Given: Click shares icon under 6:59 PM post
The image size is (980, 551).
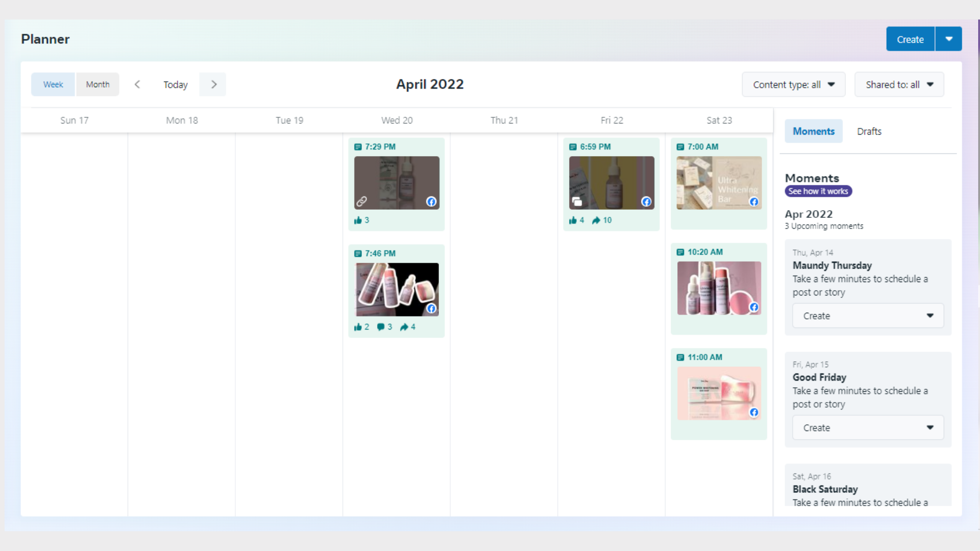Looking at the screenshot, I should pyautogui.click(x=596, y=220).
